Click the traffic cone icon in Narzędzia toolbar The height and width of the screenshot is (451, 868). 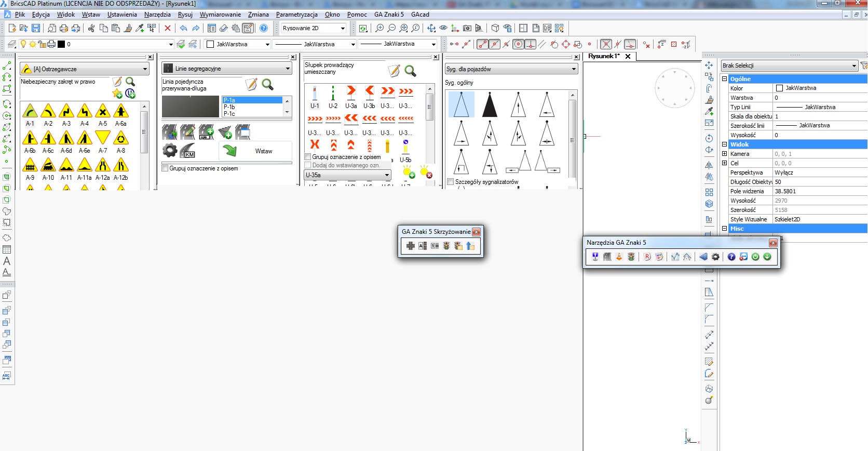[619, 257]
